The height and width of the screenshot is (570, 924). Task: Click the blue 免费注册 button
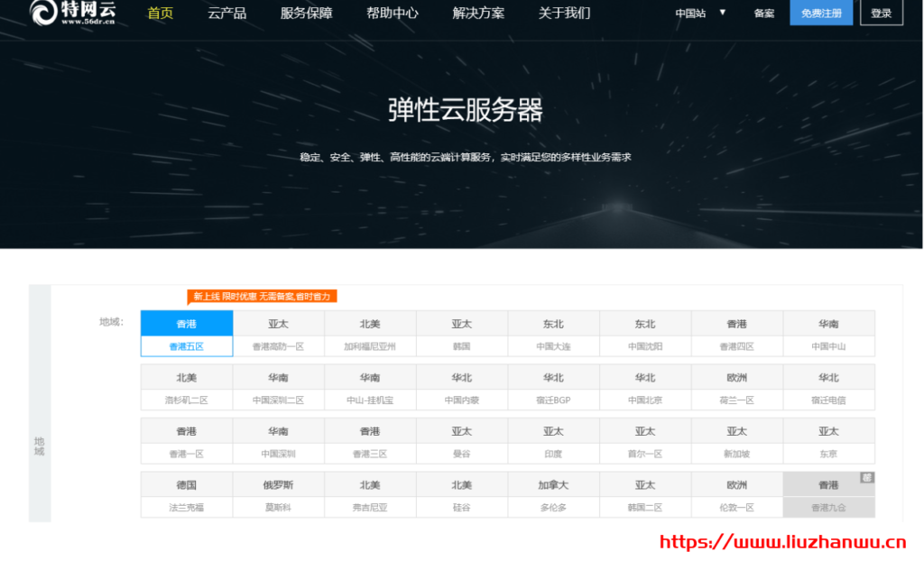[821, 14]
